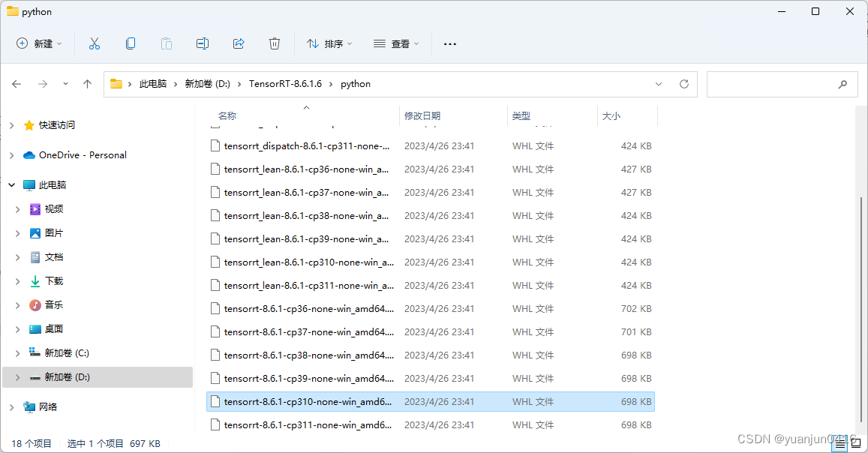Select tensorrt-8.6.1-cp36 wheel file
Viewport: 868px width, 453px height.
tap(431, 309)
